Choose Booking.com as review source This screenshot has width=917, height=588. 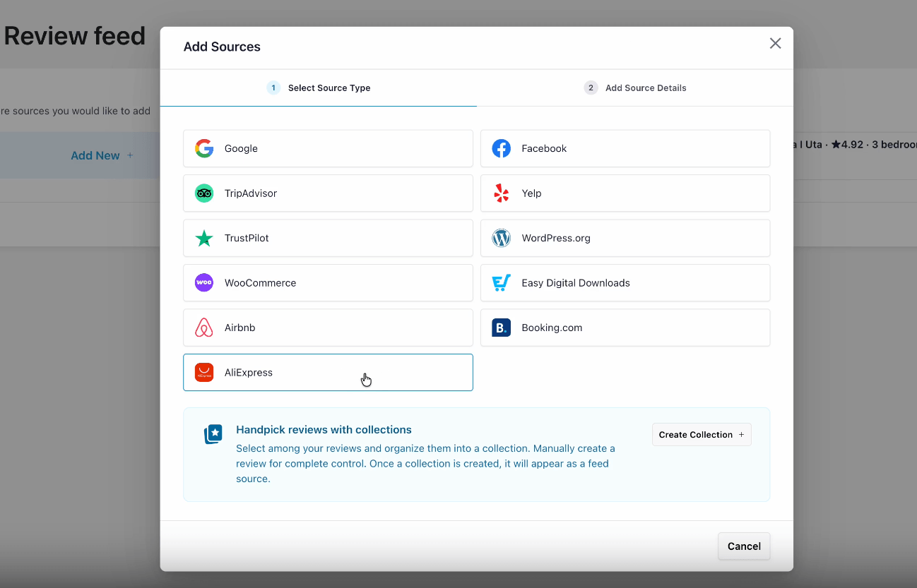click(x=625, y=328)
